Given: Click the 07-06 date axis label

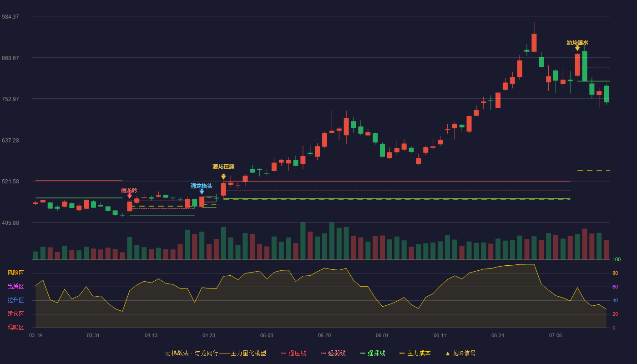Looking at the screenshot, I should tap(556, 335).
